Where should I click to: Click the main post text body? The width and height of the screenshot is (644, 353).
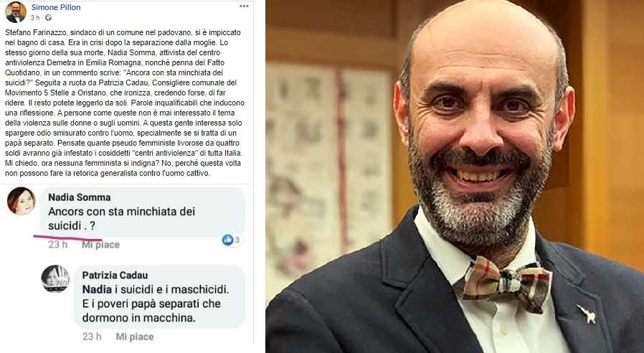tap(126, 103)
